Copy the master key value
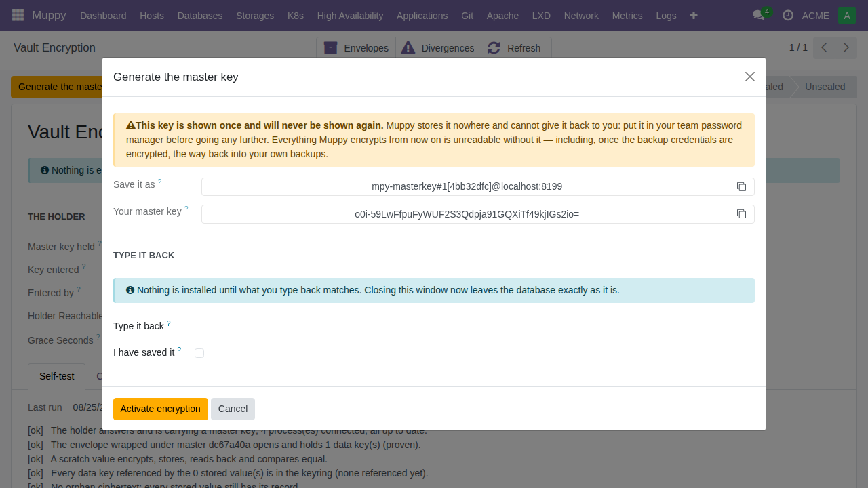Viewport: 868px width, 488px height. click(742, 214)
